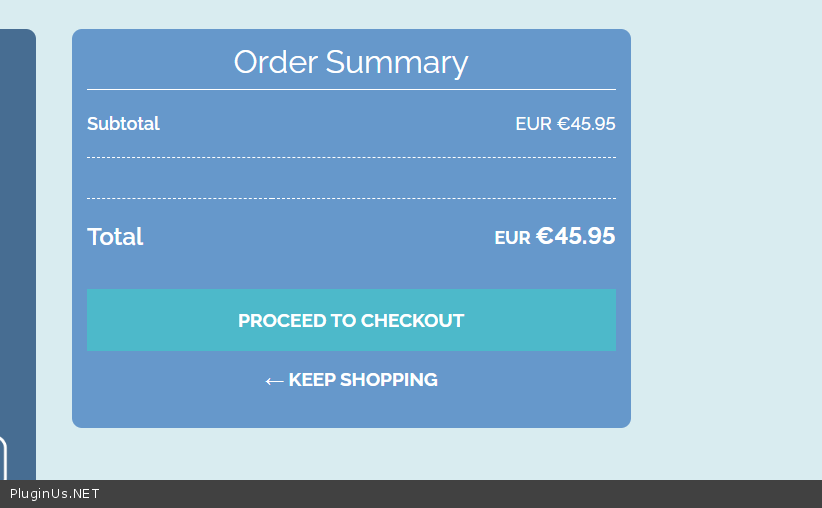Click the dashed divider below Subtotal
Screen dimensions: 822x508
(x=351, y=157)
